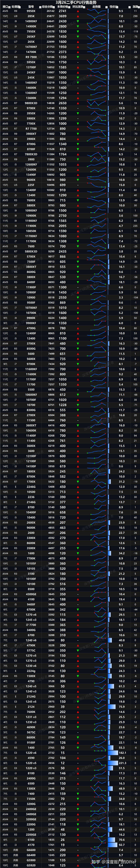Open the 接口 column filter dropdown
This screenshot has width=140, height=868.
pyautogui.click(x=9, y=7)
